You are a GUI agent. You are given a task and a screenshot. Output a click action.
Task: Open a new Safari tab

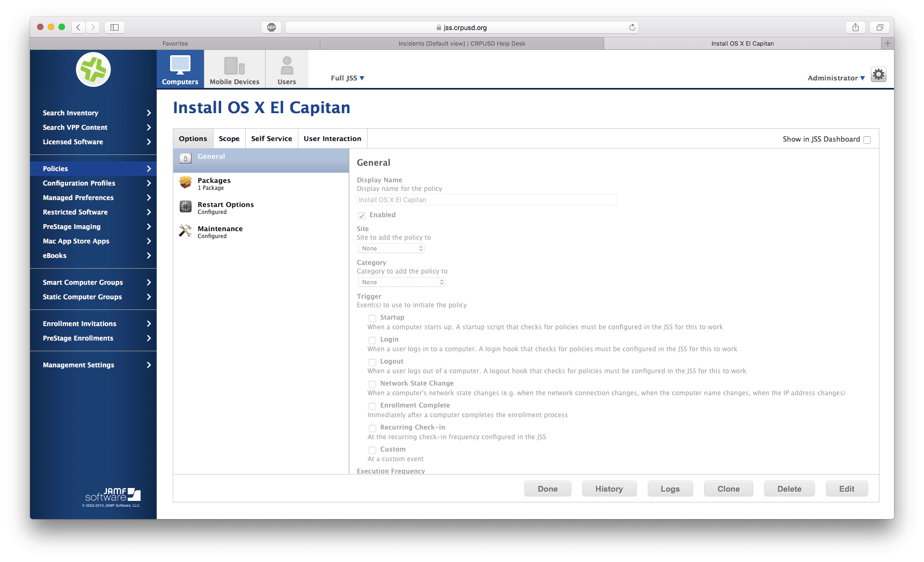point(888,43)
